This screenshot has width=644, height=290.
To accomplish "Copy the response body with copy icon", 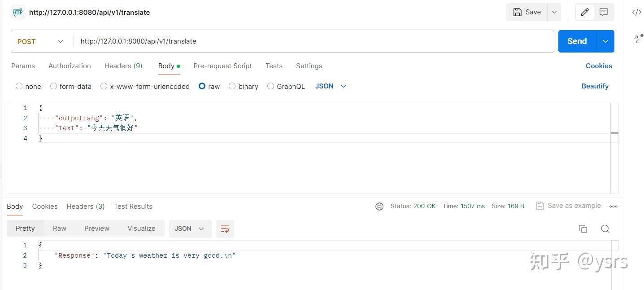I will click(583, 229).
